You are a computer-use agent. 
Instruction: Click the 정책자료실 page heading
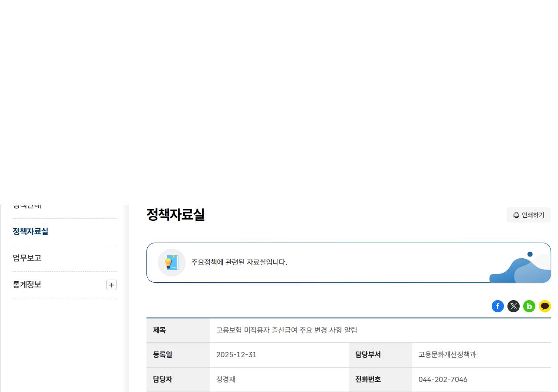176,214
